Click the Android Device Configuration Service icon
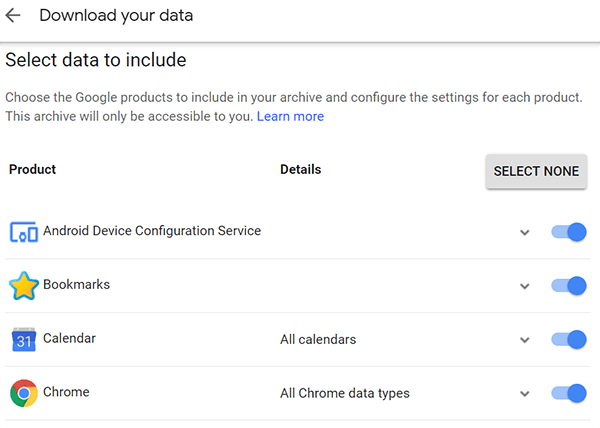 tap(24, 232)
